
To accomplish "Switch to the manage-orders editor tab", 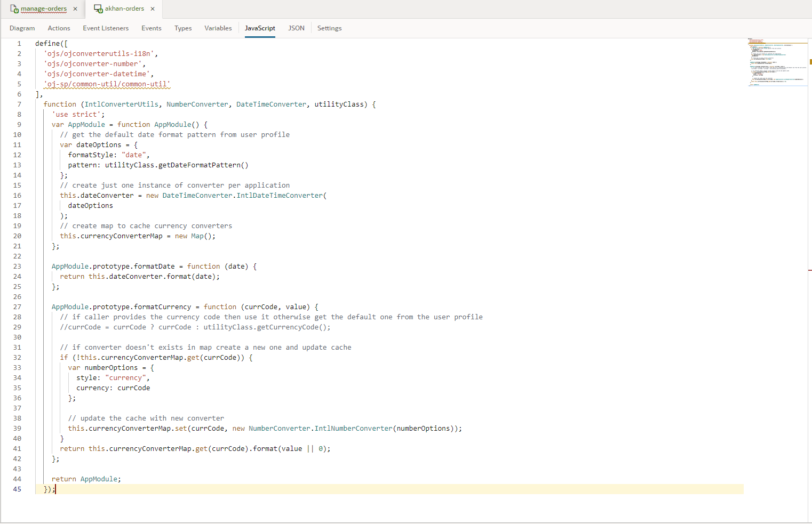I will [44, 9].
